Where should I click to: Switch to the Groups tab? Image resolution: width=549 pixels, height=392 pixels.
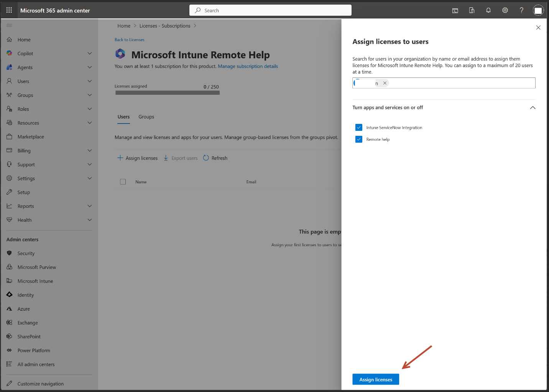tap(146, 117)
